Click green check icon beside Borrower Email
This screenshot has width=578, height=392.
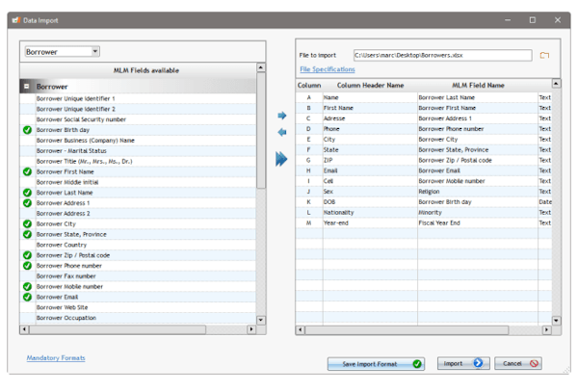(27, 297)
